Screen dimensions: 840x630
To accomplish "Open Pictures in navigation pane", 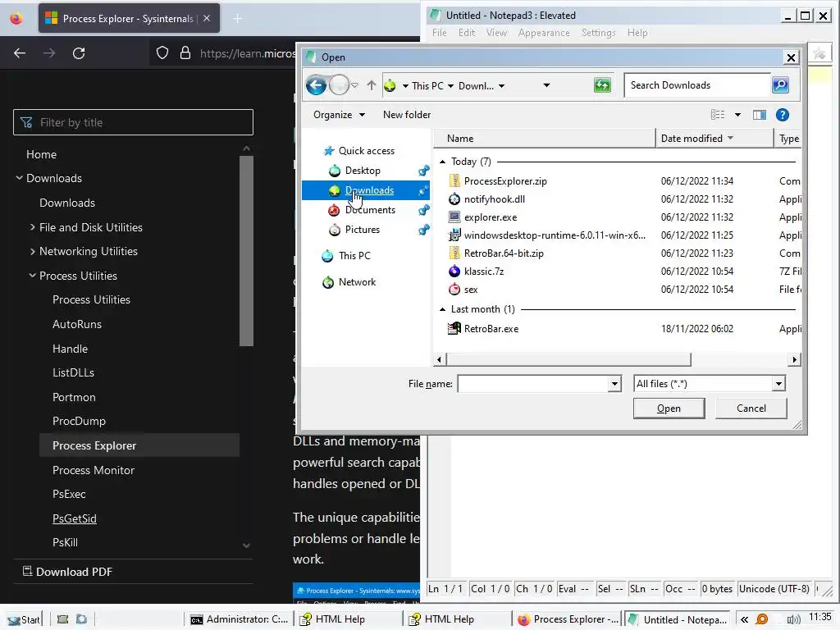I will [362, 230].
